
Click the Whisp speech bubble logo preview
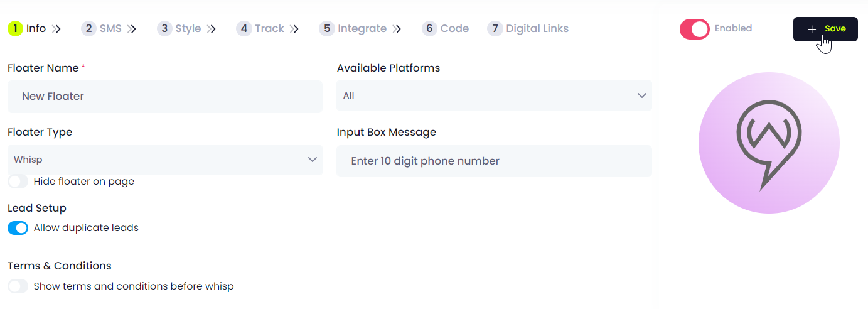tap(769, 143)
